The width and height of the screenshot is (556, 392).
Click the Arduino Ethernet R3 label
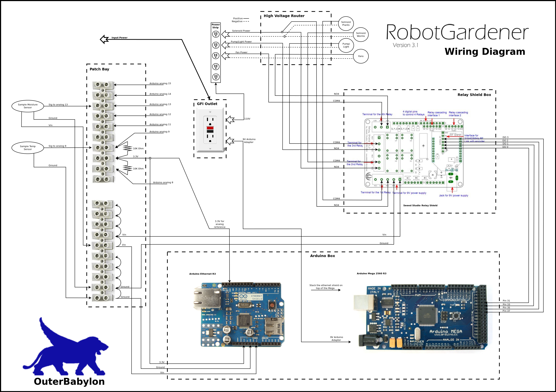coord(202,274)
